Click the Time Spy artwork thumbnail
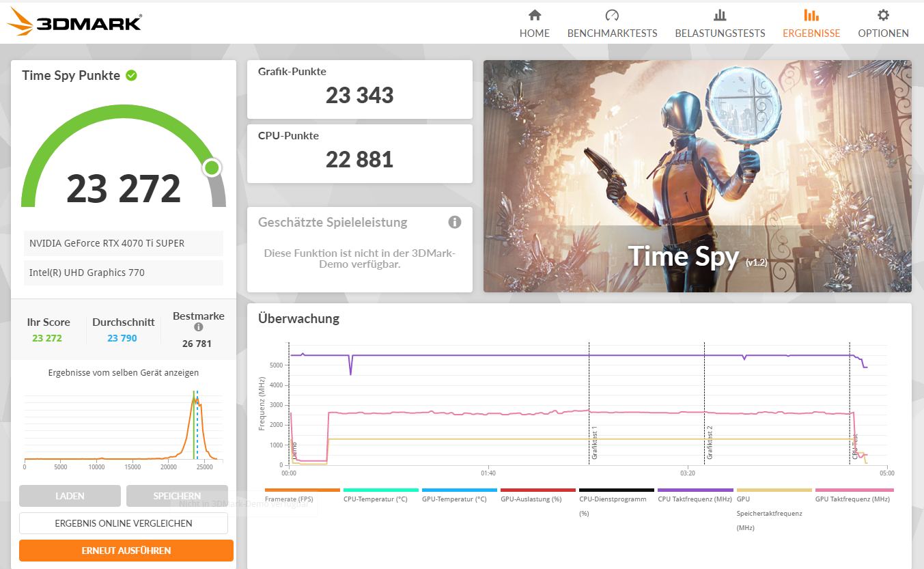 [697, 176]
